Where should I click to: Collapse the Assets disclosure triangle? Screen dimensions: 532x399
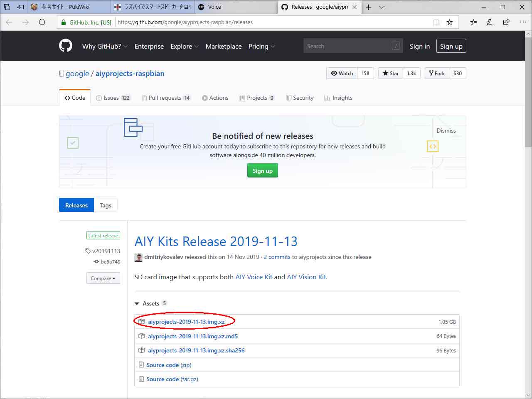point(137,304)
